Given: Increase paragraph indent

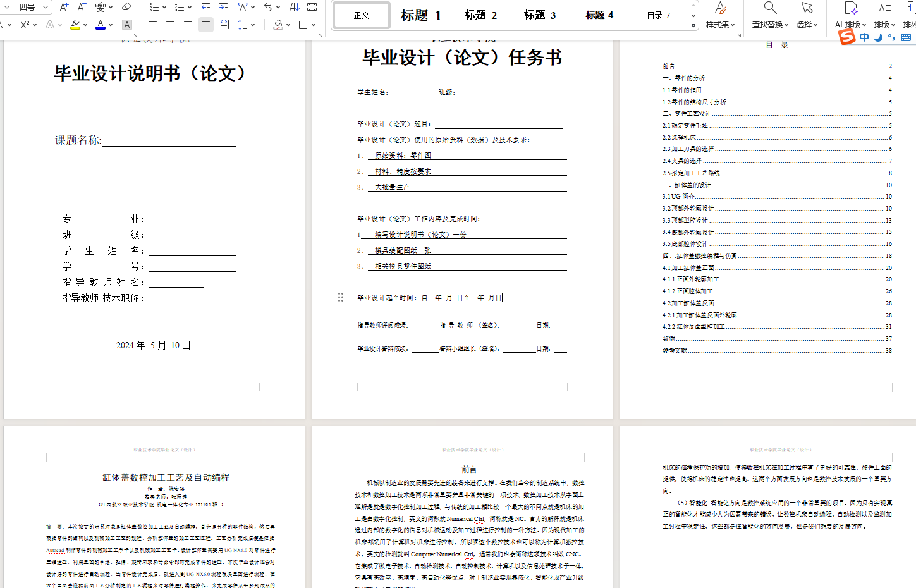Looking at the screenshot, I should click(223, 7).
